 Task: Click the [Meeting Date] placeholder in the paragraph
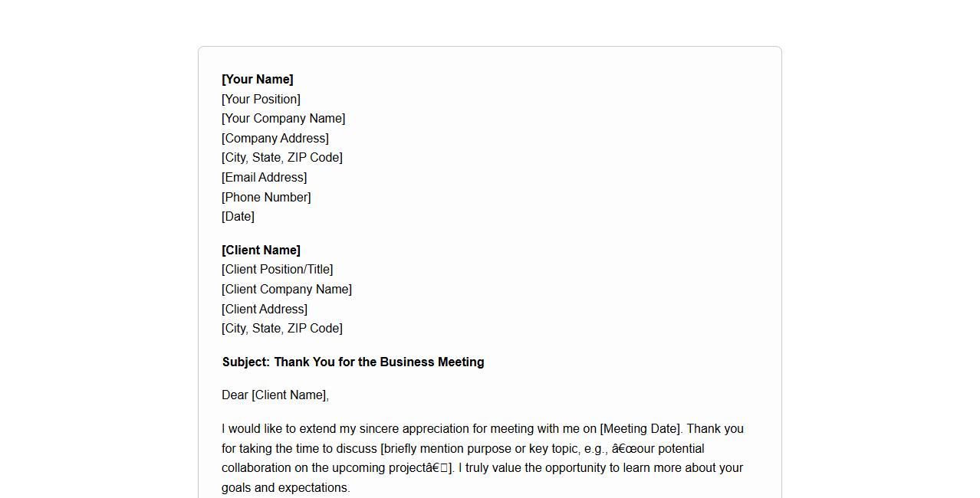coord(640,429)
